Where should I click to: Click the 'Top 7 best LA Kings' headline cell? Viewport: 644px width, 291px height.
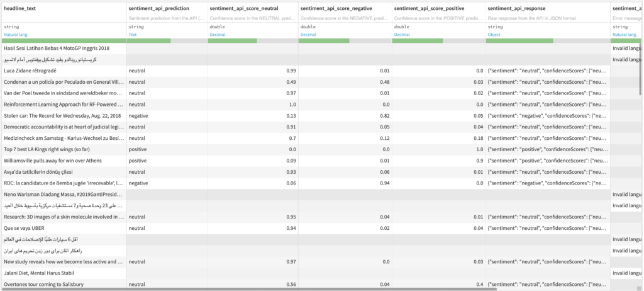pos(63,149)
